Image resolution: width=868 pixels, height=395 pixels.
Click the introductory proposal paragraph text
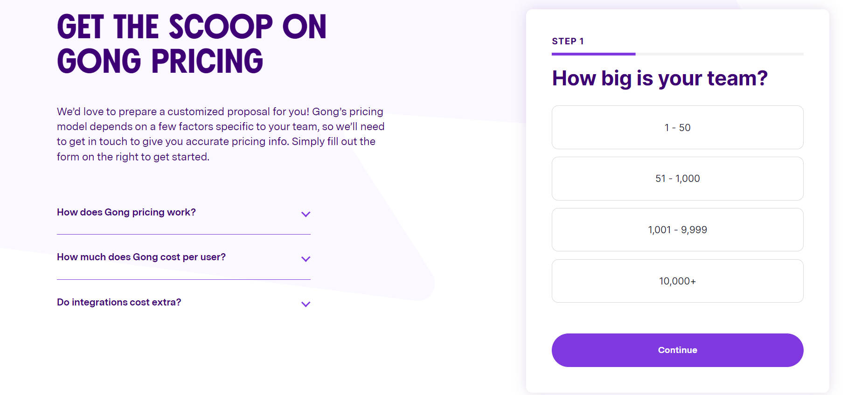click(220, 134)
